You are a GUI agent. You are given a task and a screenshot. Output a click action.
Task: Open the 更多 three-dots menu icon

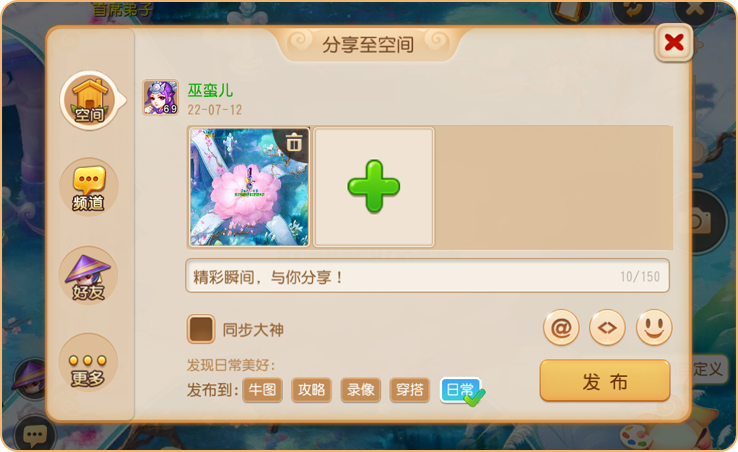click(88, 363)
